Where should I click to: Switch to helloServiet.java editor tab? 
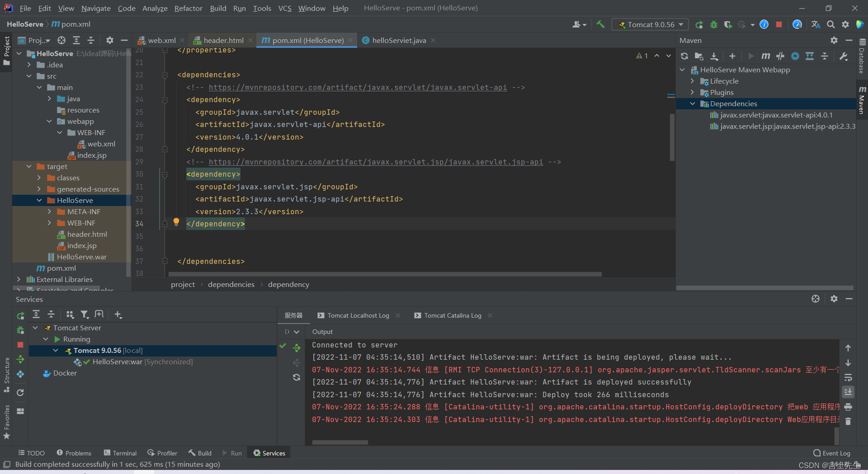pos(399,40)
